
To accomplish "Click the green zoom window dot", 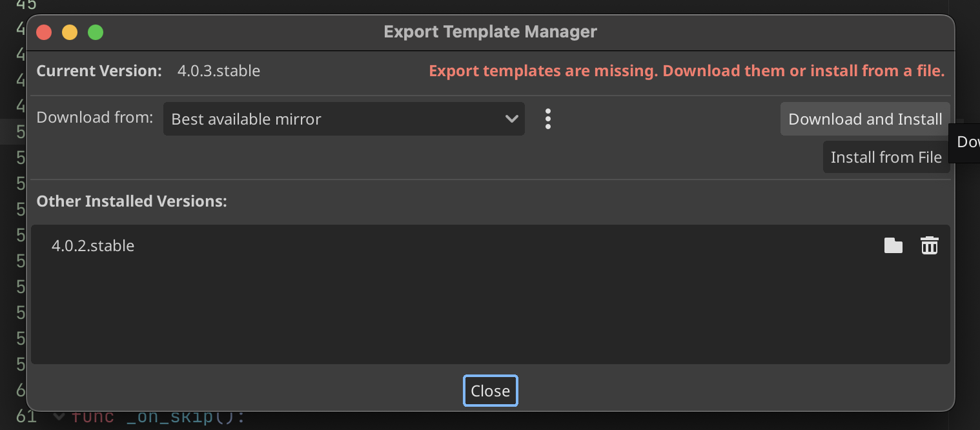I will 96,32.
